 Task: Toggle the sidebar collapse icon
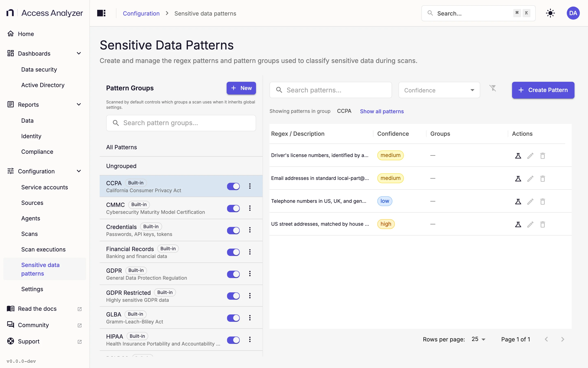click(x=101, y=13)
